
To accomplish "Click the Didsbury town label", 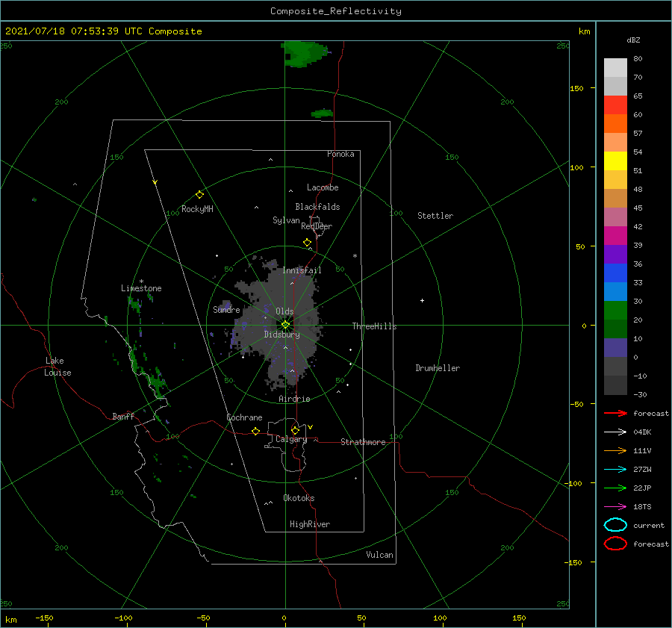I will [281, 335].
